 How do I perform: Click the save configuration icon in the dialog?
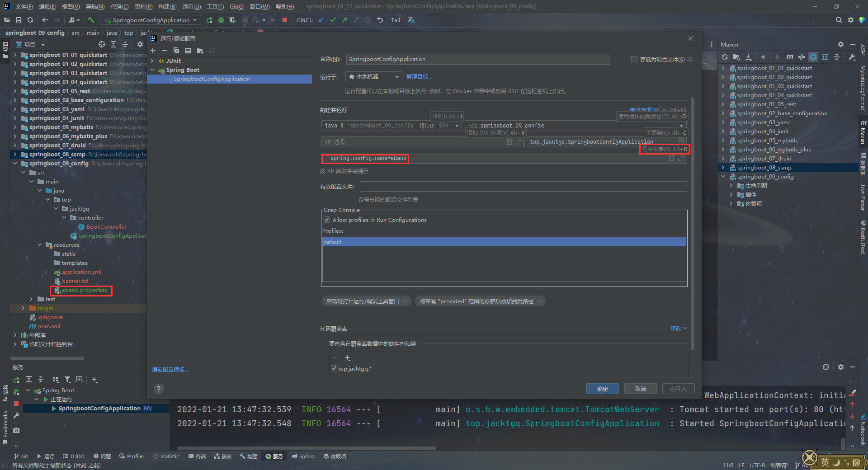click(x=188, y=51)
